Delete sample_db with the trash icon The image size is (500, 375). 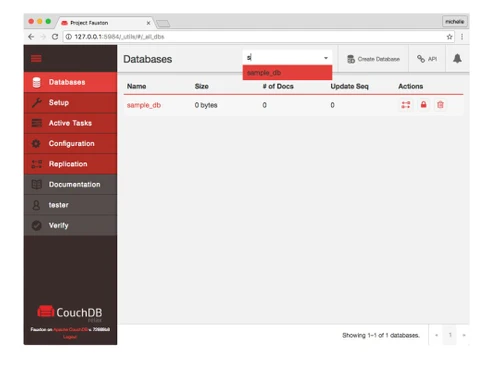click(x=440, y=105)
